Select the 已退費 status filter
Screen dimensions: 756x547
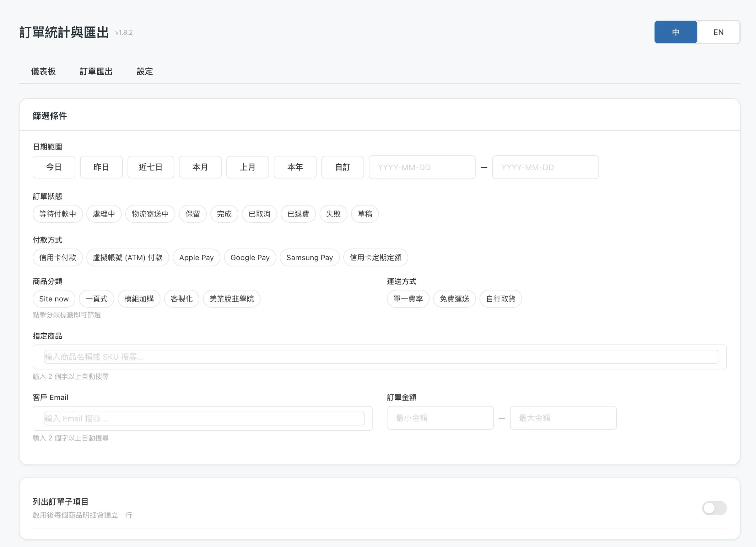pyautogui.click(x=298, y=214)
